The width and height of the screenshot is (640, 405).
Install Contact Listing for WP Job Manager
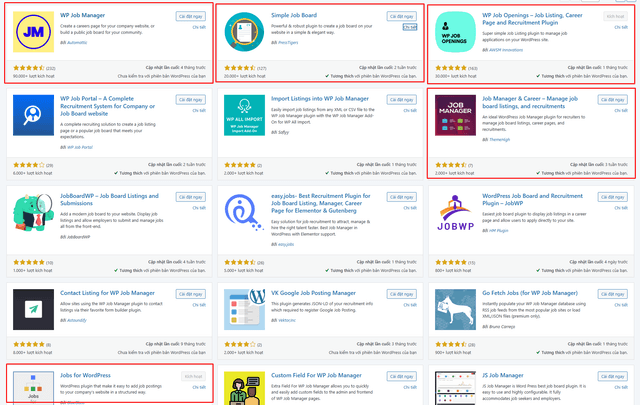point(191,294)
